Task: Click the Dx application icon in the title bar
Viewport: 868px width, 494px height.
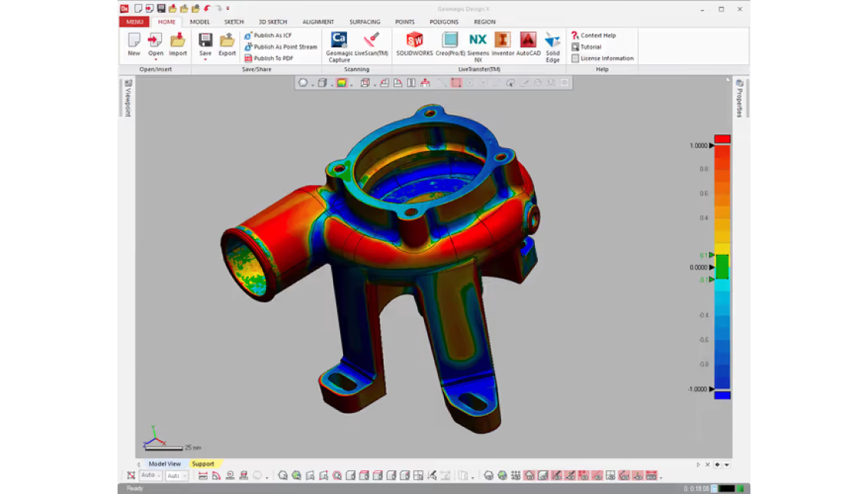Action: point(125,8)
